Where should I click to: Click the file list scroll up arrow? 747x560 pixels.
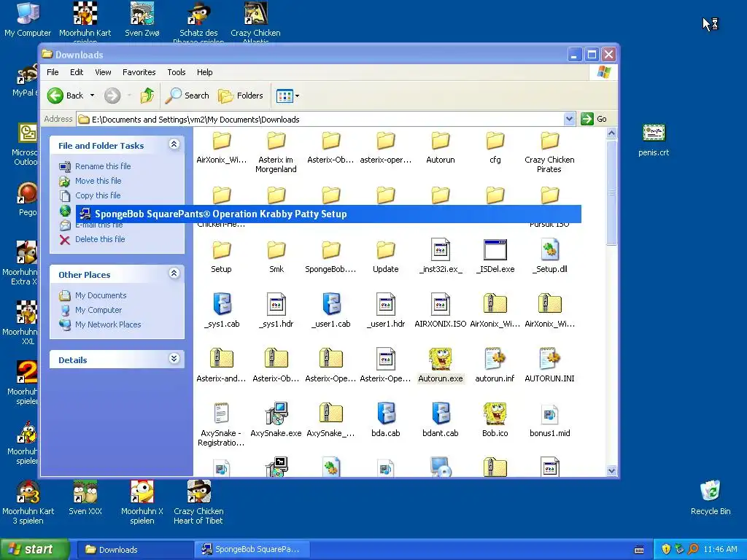(612, 133)
